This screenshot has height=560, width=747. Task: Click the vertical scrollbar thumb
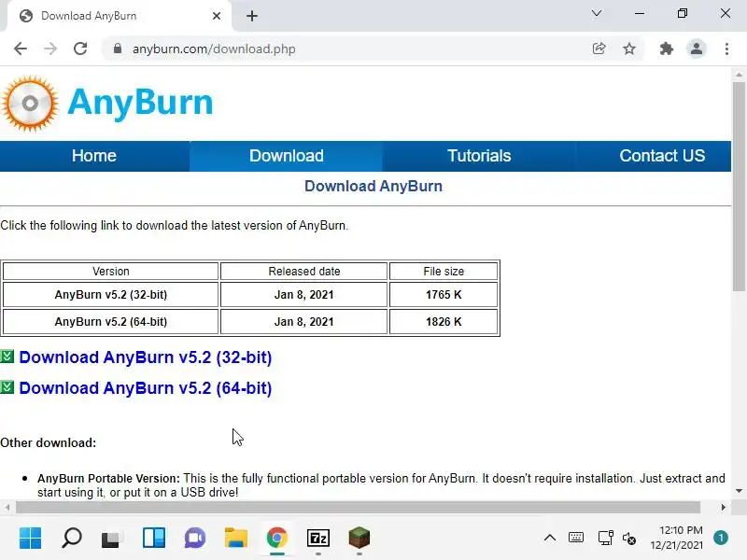tap(739, 186)
